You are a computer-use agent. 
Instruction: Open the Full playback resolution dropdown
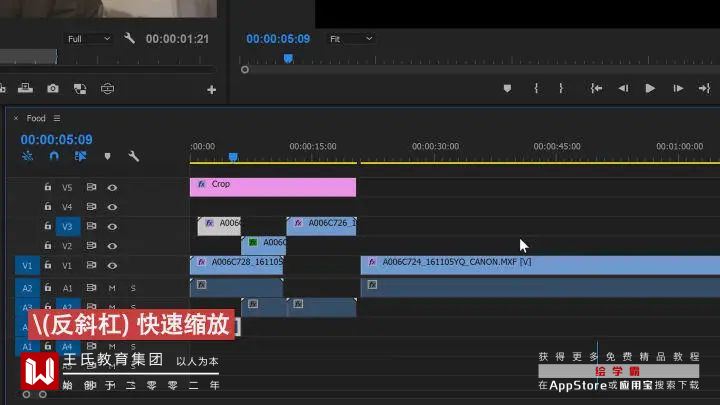click(x=89, y=39)
